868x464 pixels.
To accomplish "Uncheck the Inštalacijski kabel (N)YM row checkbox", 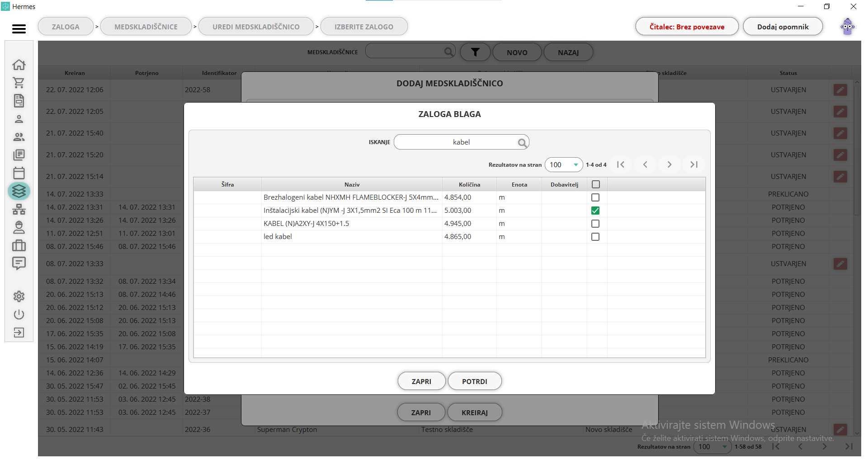I will point(595,211).
